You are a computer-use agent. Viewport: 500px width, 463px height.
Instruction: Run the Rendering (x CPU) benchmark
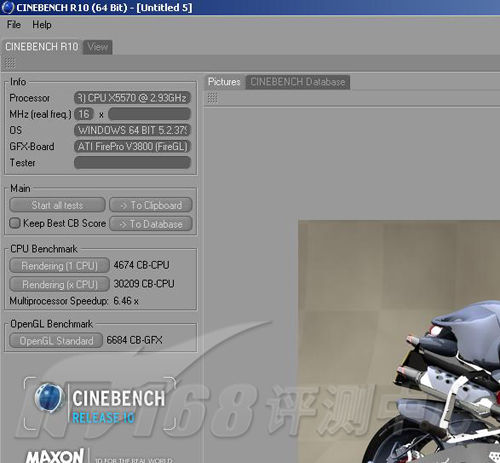[59, 284]
